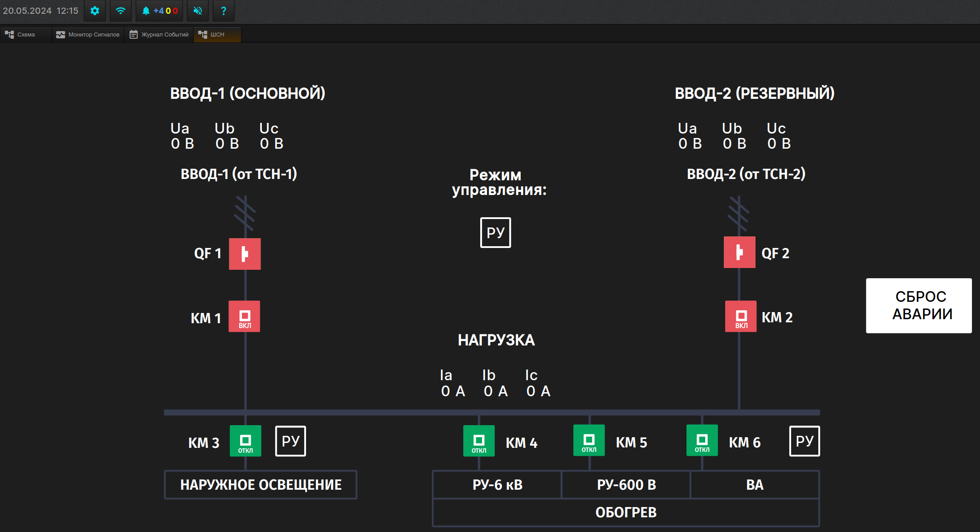This screenshot has width=980, height=532.
Task: Click the Ub voltage value of ВВОД-2
Action: 735,144
